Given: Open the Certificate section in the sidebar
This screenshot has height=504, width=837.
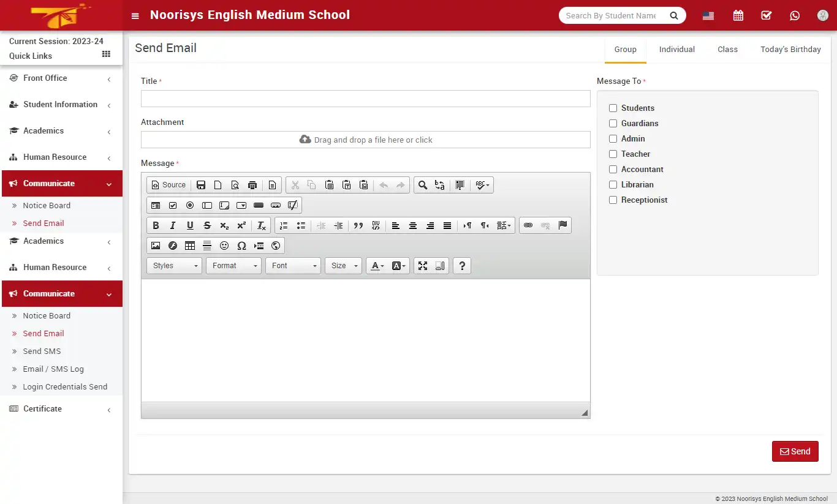Looking at the screenshot, I should point(42,408).
